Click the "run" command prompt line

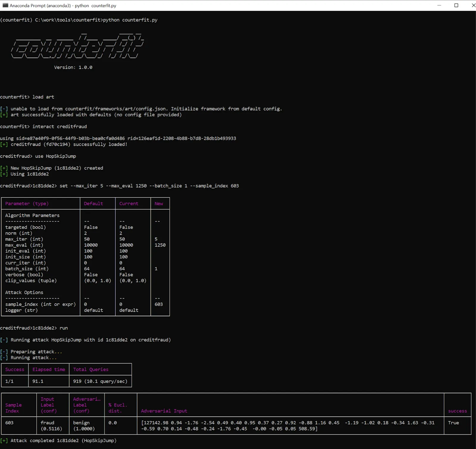[34, 328]
